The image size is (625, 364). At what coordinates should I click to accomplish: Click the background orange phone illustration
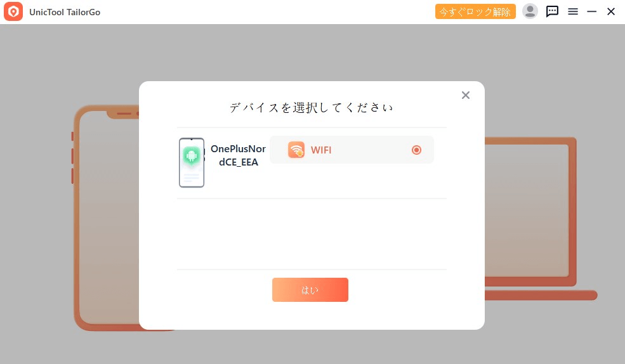click(x=107, y=218)
